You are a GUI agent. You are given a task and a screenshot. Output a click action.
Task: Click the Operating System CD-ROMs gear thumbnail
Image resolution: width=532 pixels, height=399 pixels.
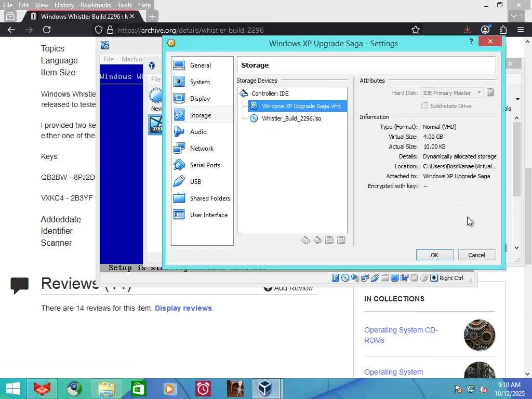[480, 335]
